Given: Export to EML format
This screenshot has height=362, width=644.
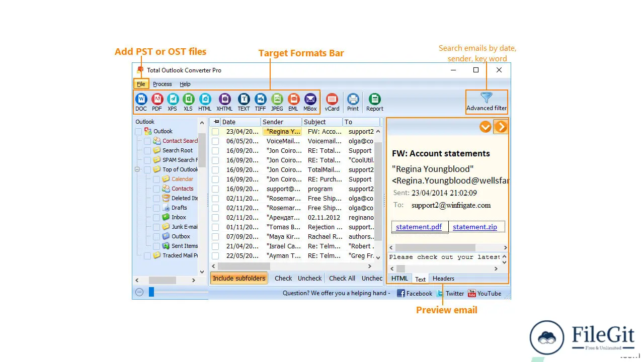Looking at the screenshot, I should (293, 102).
